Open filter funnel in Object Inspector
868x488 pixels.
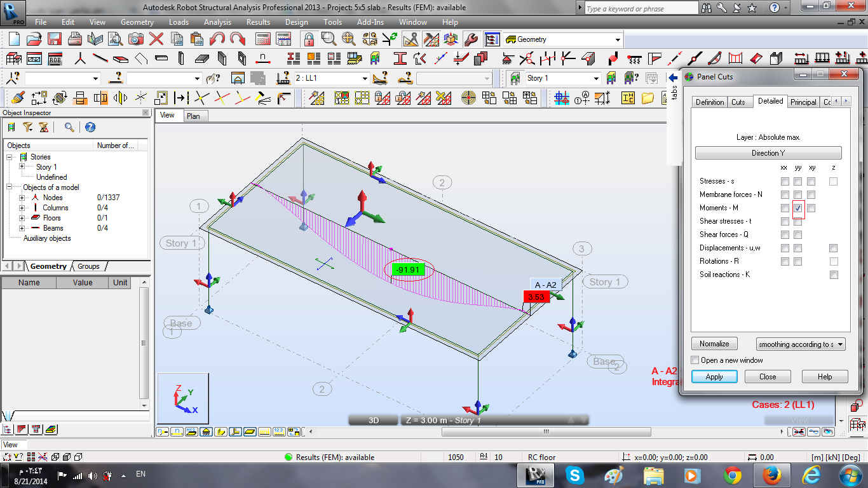[28, 127]
